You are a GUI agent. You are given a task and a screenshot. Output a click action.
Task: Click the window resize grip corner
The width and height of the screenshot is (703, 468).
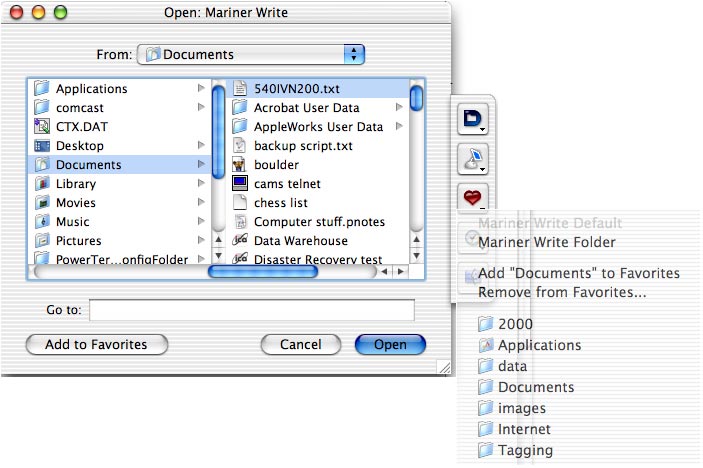coord(444,368)
